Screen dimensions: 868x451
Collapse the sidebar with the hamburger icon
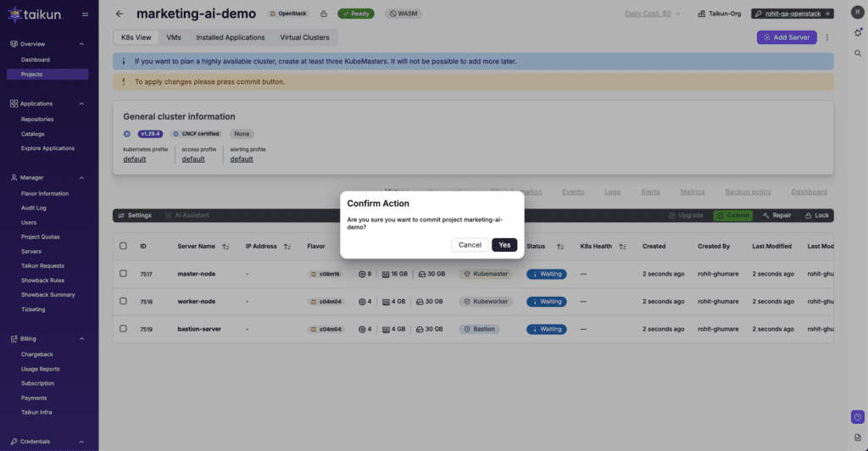[85, 14]
